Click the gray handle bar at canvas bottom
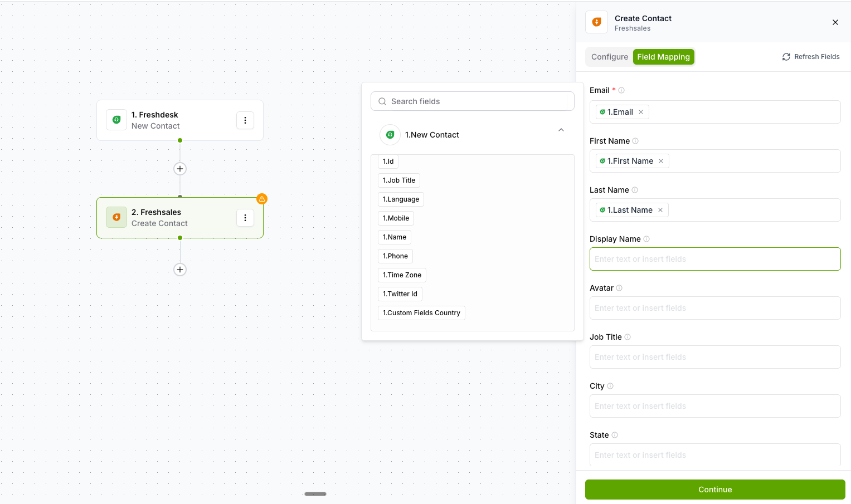The width and height of the screenshot is (851, 504). point(315,494)
